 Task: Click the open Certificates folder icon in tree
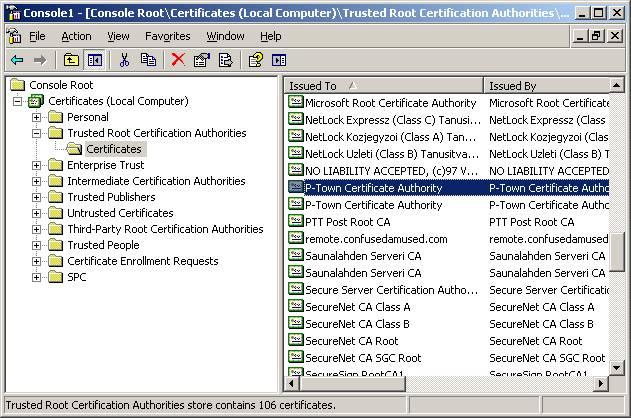74,149
